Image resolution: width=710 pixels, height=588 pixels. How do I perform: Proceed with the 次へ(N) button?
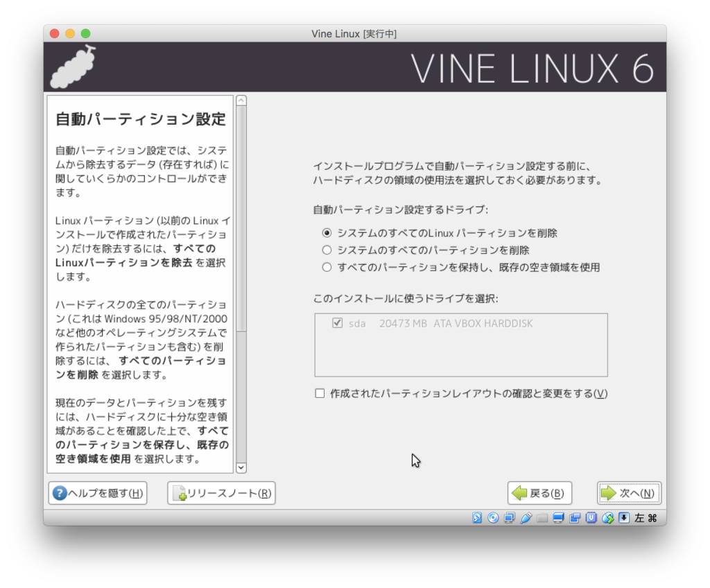point(629,493)
